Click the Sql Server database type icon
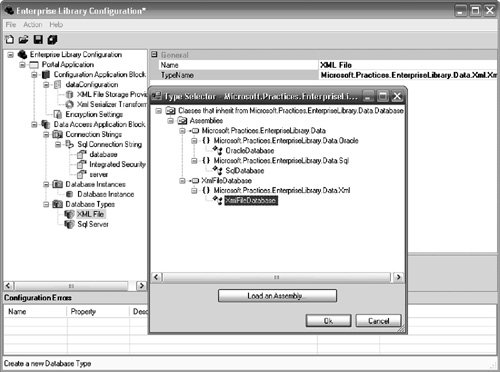500x372 pixels. (x=69, y=224)
